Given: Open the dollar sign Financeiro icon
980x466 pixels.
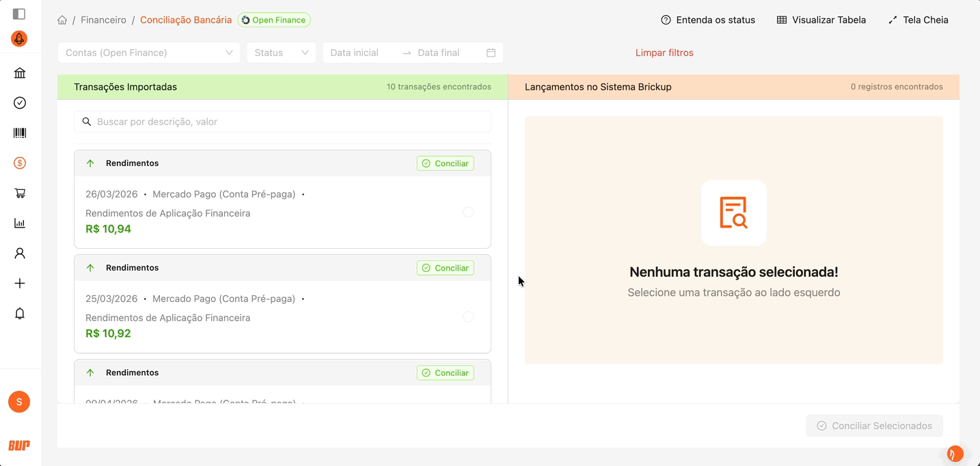Looking at the screenshot, I should (x=20, y=163).
